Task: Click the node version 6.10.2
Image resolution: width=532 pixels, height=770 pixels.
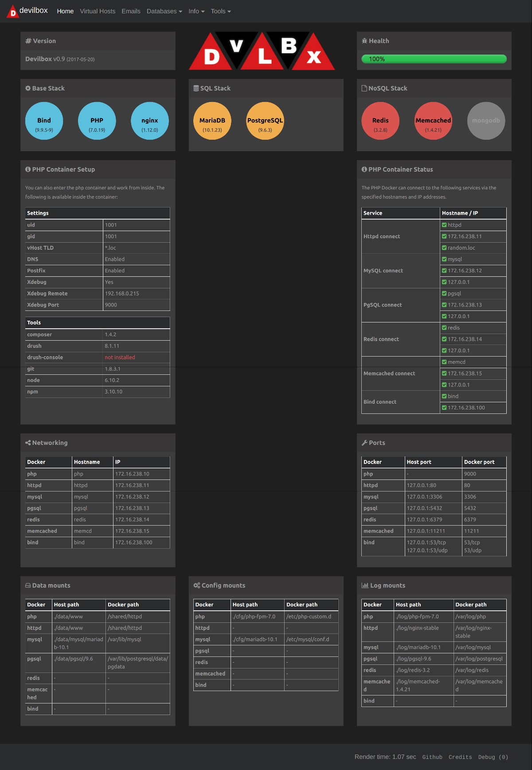Action: coord(112,380)
